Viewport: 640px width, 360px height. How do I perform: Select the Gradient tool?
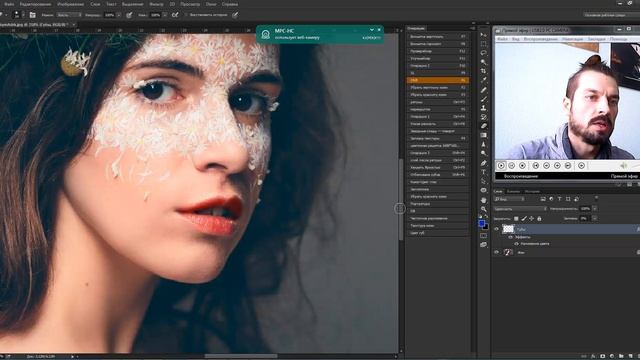click(484, 135)
